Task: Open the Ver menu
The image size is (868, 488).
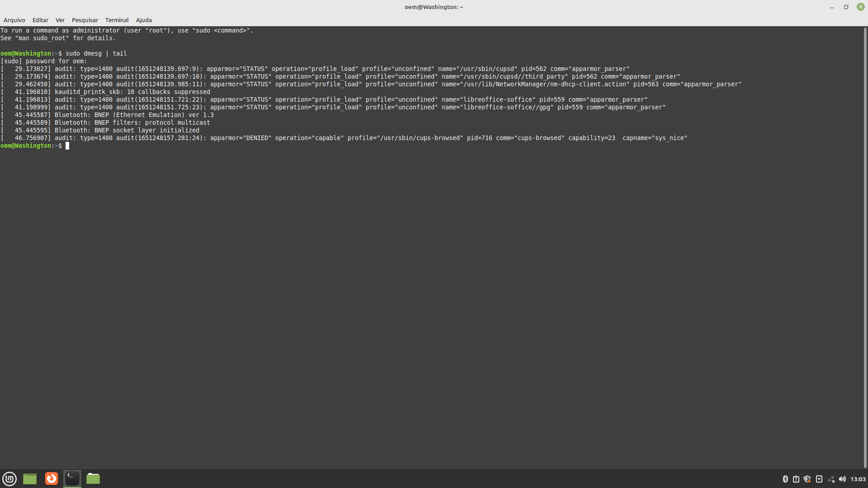Action: pos(60,20)
